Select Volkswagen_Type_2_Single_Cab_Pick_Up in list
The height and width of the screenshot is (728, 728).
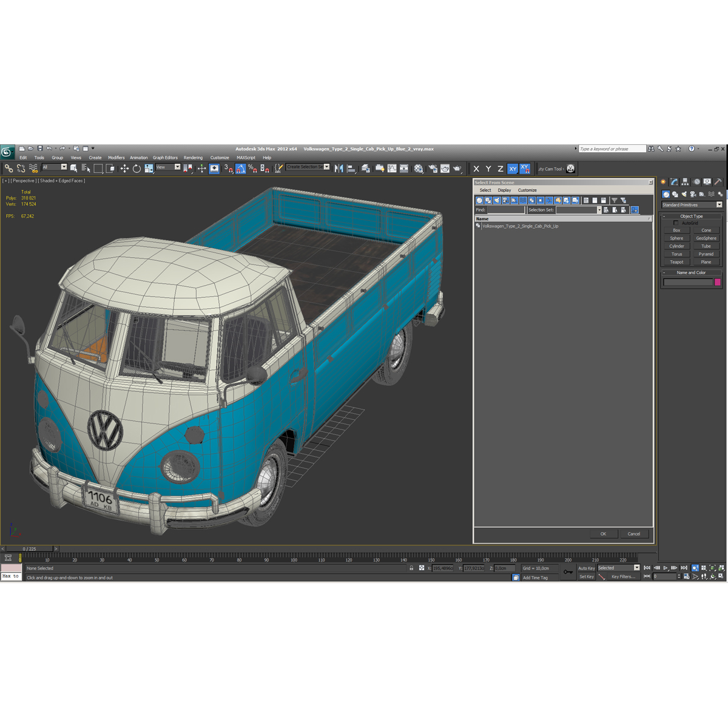(520, 226)
